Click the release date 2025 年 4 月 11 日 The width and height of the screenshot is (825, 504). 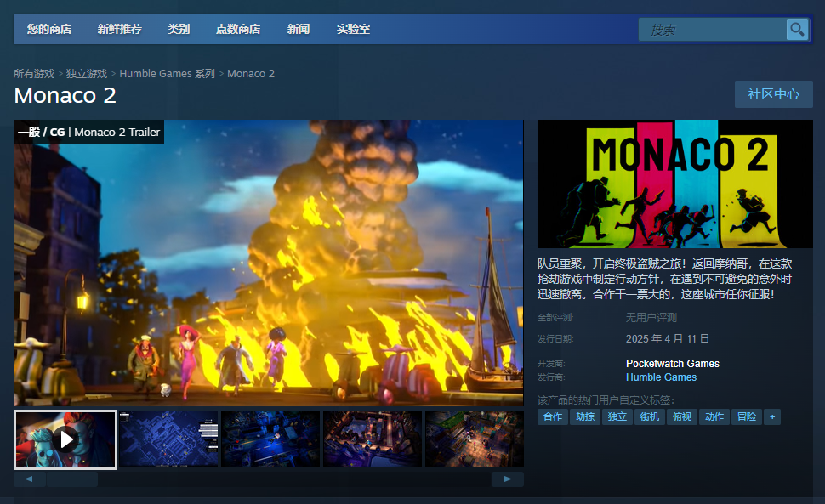pos(667,339)
